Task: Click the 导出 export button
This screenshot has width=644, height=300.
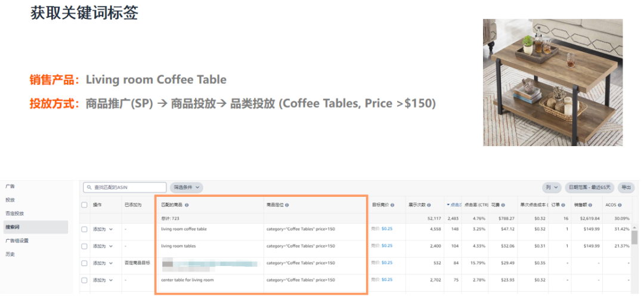Action: click(x=626, y=187)
